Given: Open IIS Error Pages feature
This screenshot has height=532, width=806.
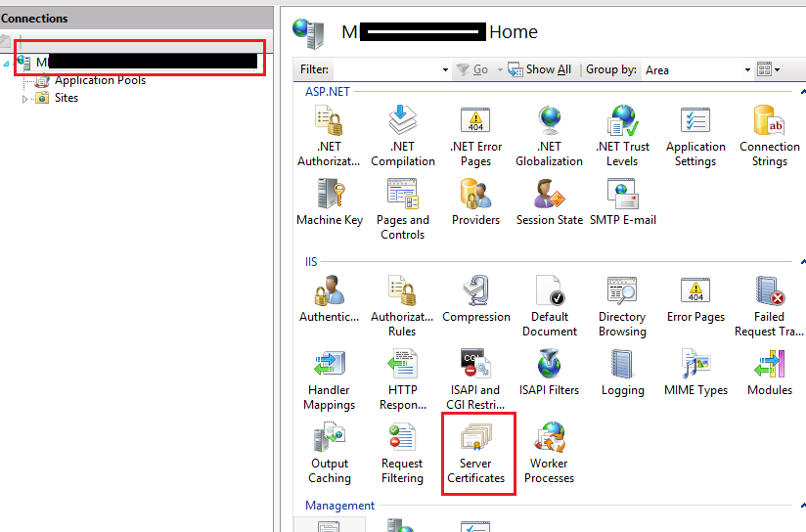Looking at the screenshot, I should 695,299.
